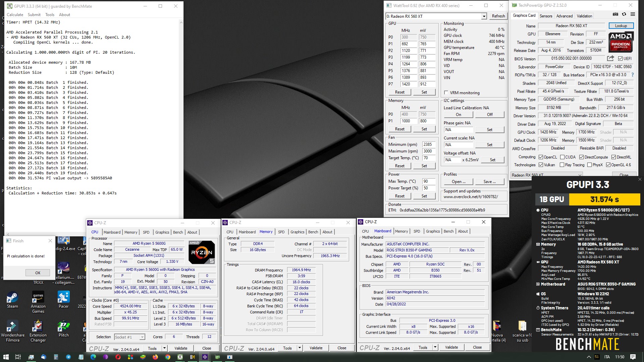The width and height of the screenshot is (644, 362).
Task: Open Microsoft Edge from the taskbar
Action: (93, 357)
